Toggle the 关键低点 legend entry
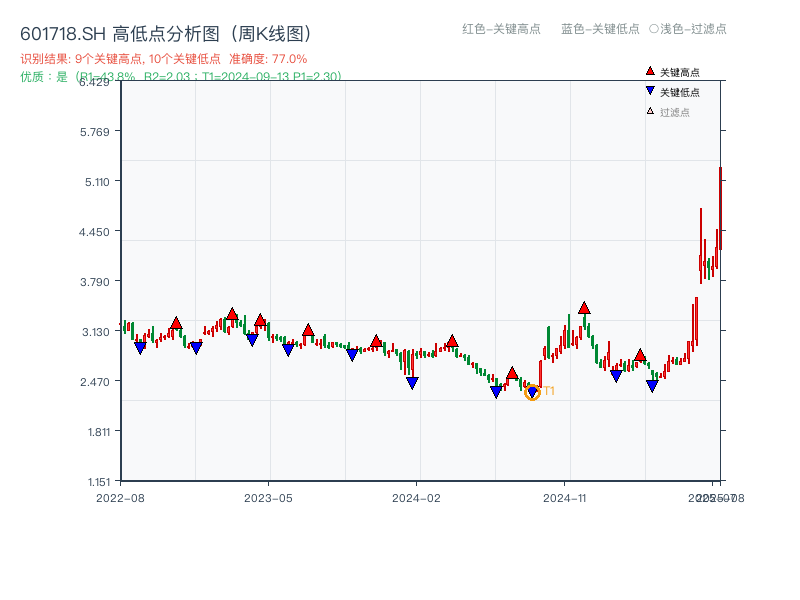Screen dimensions: 800x600 click(x=672, y=92)
